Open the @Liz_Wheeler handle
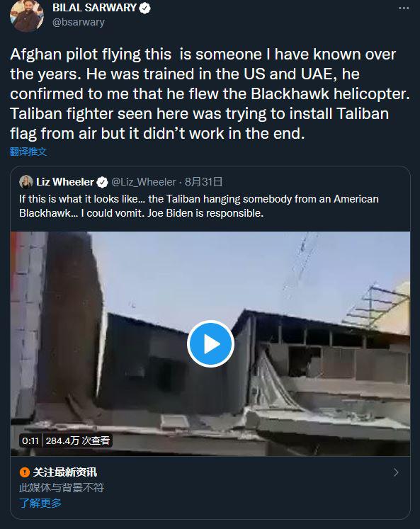This screenshot has width=420, height=529. point(144,182)
